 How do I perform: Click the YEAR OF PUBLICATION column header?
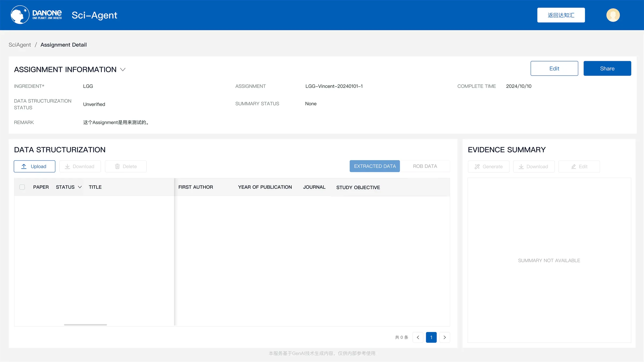coord(265,187)
